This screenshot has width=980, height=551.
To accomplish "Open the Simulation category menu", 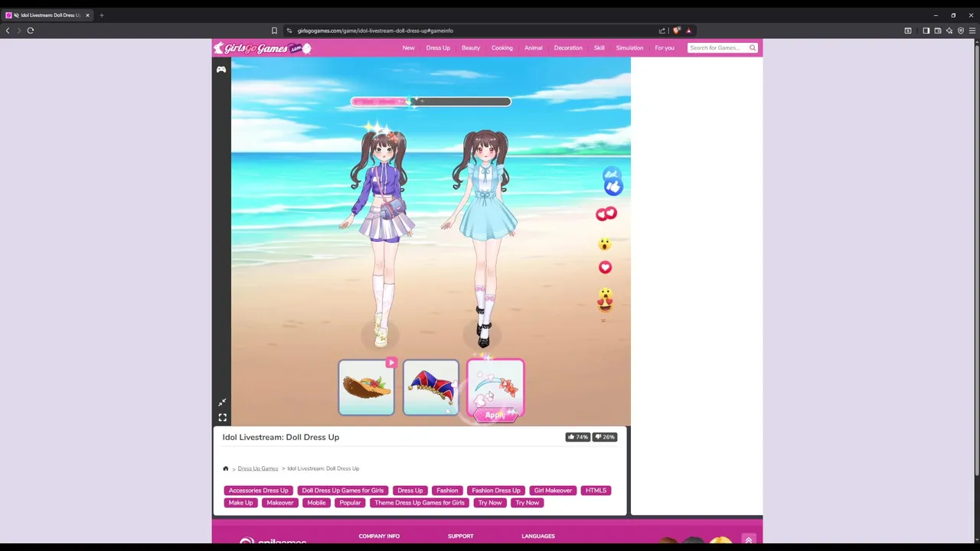I will [x=629, y=48].
